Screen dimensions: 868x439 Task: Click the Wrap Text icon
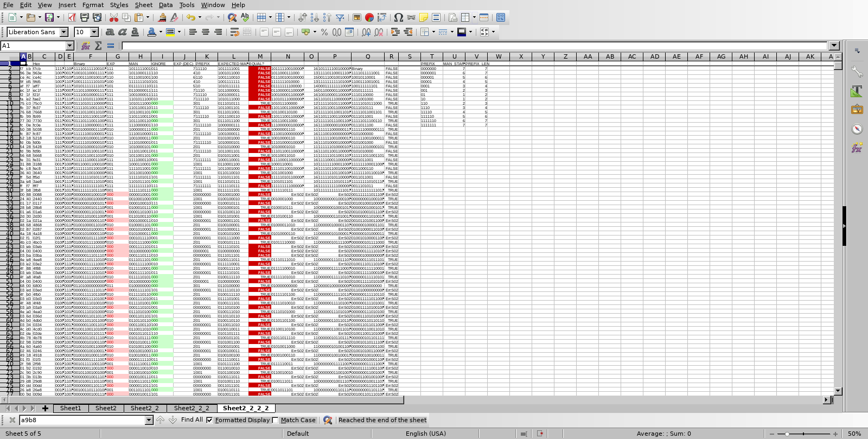click(235, 32)
